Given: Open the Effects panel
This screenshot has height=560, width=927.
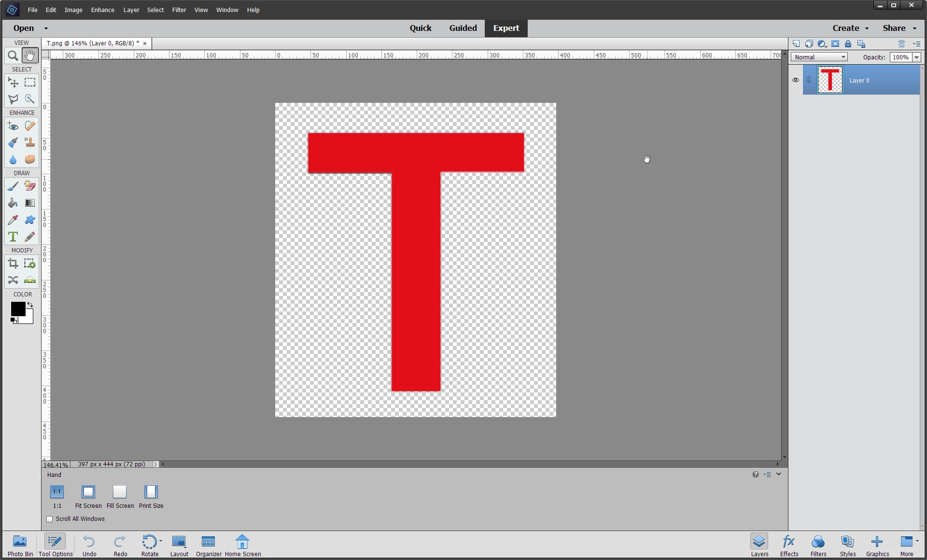Looking at the screenshot, I should coord(789,546).
